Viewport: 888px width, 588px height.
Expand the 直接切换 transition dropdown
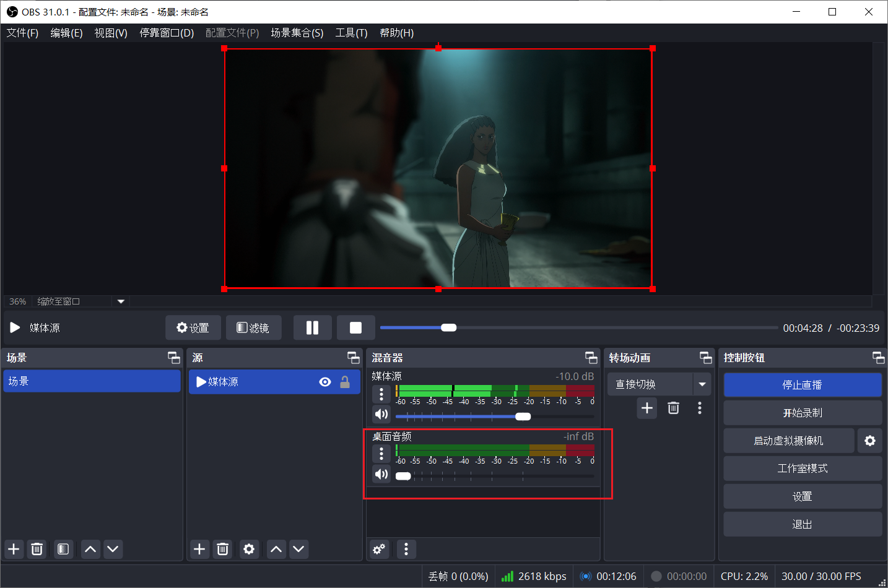pyautogui.click(x=702, y=384)
